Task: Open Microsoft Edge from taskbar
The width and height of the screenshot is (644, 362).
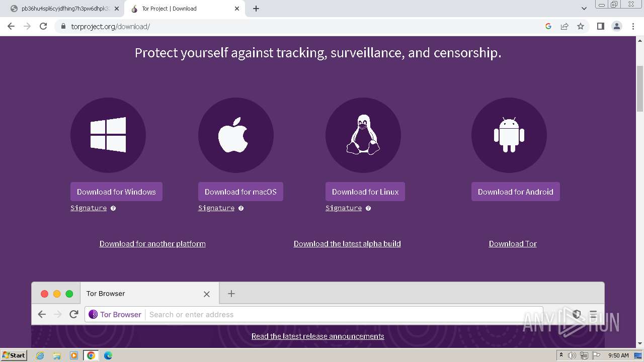Action: (x=108, y=355)
